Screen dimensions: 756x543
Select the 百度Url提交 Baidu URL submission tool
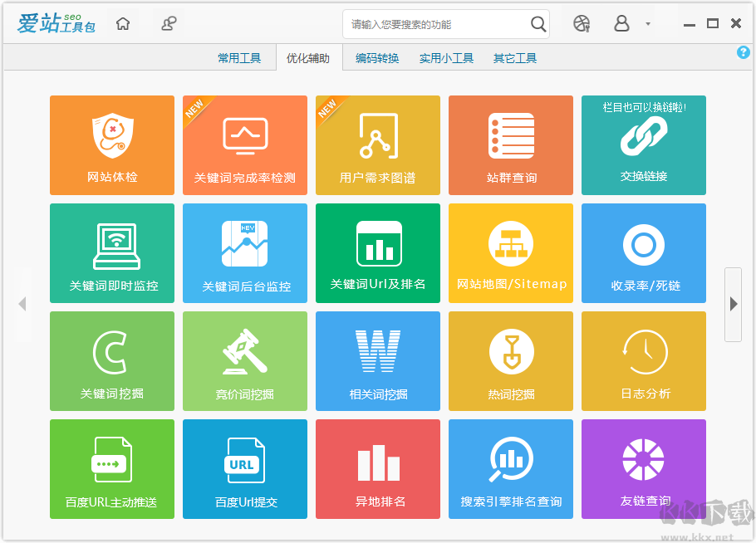coord(244,469)
